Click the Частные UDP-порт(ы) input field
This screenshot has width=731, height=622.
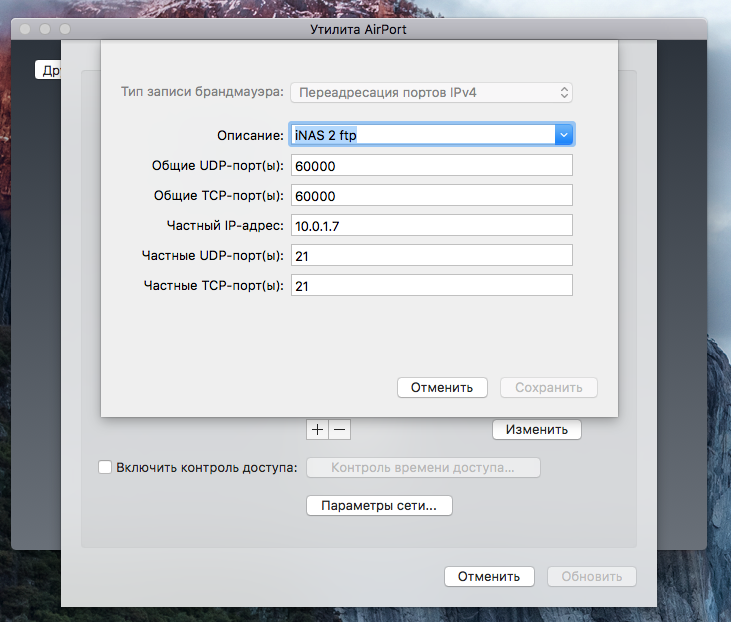(432, 256)
